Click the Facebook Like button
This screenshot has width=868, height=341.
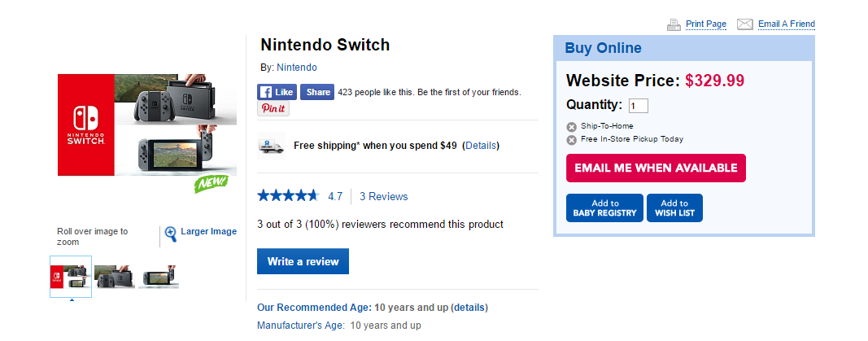pos(277,92)
